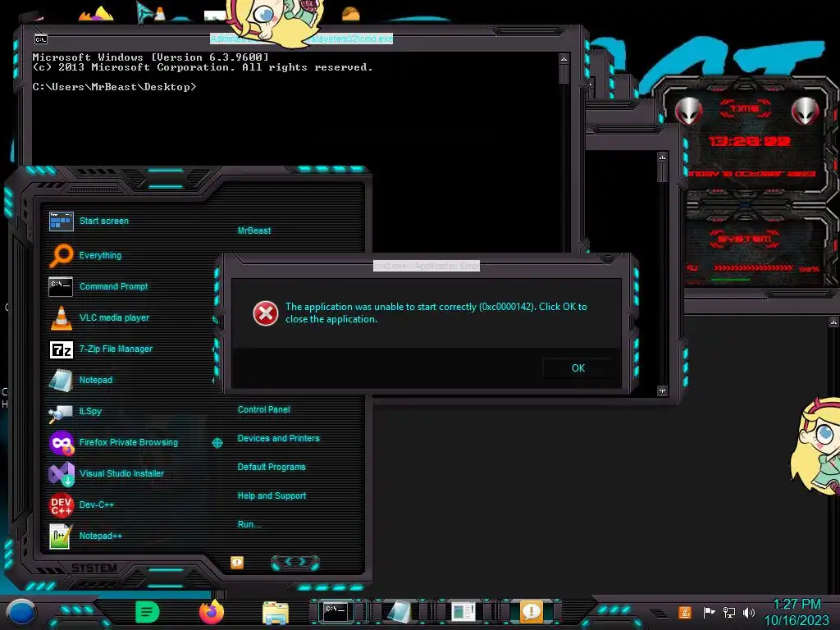This screenshot has width=840, height=630.
Task: Click the CPU usage bar in the SYSTEM widget
Action: click(752, 267)
